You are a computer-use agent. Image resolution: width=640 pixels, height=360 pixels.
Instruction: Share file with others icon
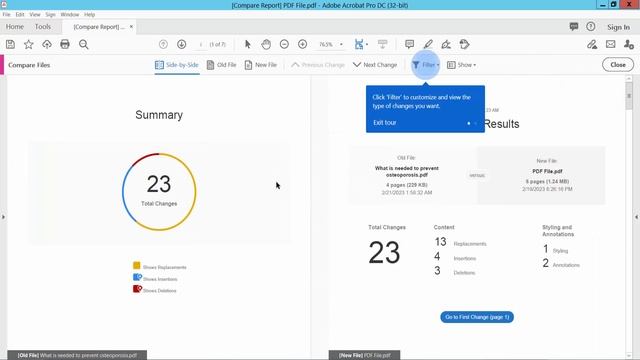(629, 44)
